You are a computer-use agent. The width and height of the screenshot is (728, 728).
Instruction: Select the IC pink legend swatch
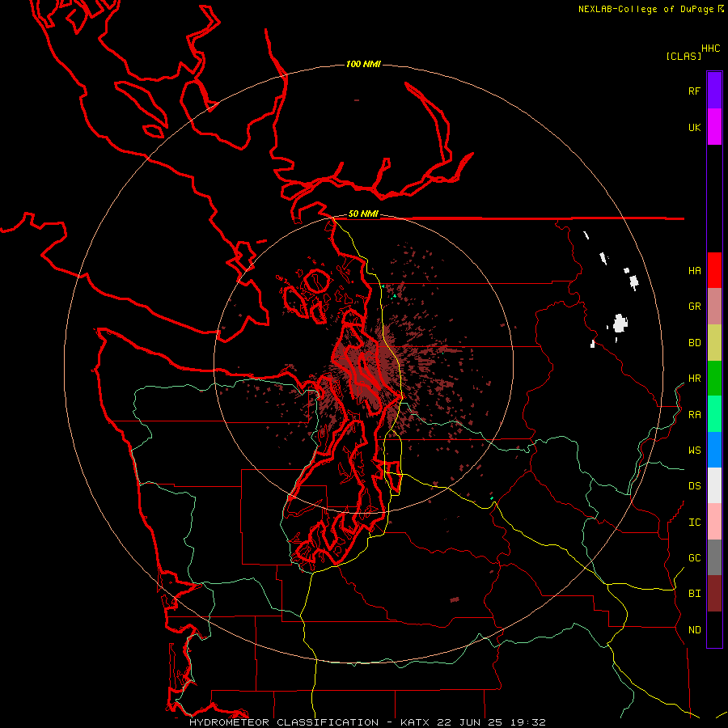click(714, 522)
